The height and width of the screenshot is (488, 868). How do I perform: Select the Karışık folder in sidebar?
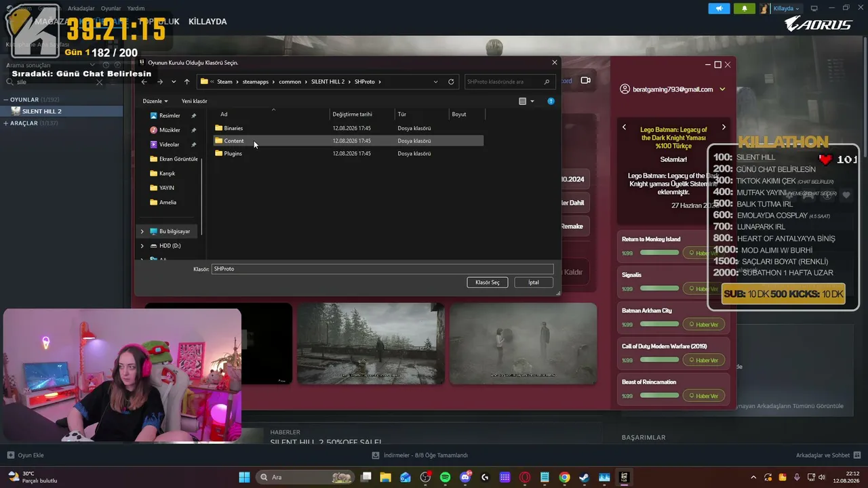[x=167, y=174]
